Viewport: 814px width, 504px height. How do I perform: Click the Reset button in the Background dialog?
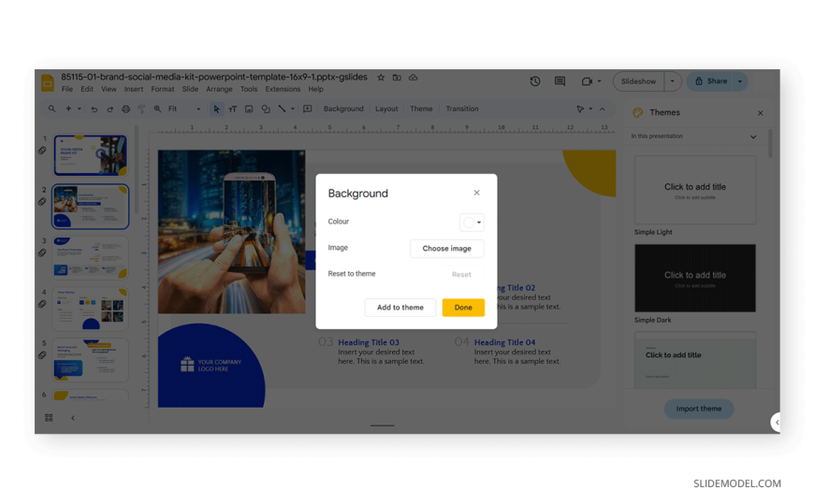[461, 275]
